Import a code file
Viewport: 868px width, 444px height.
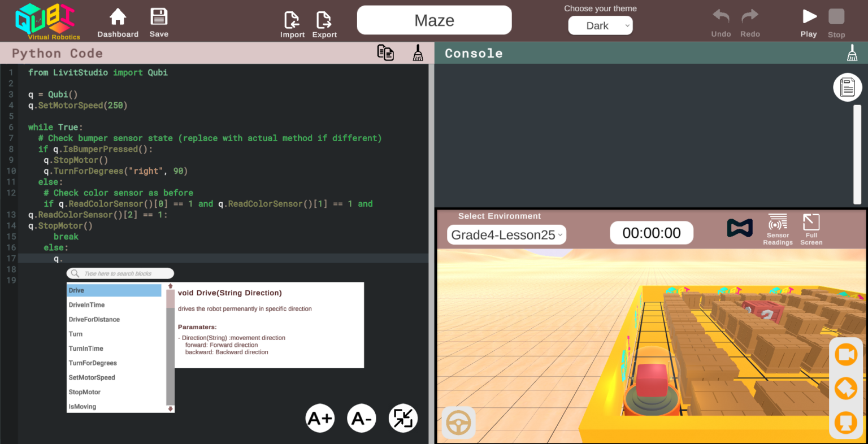pyautogui.click(x=292, y=25)
